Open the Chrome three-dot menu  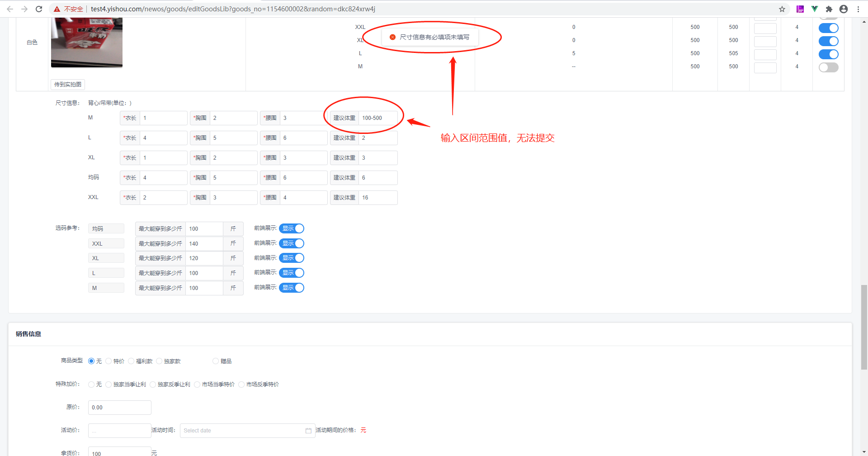[x=858, y=9]
